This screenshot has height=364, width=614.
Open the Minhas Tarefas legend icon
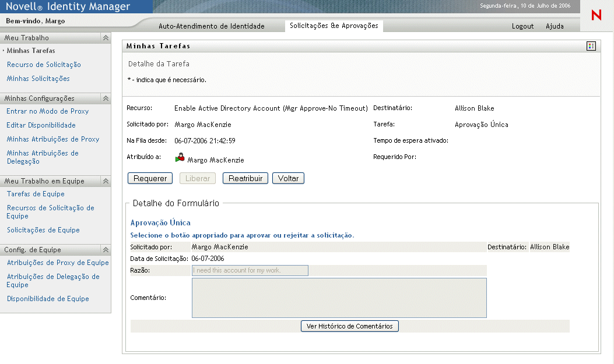pyautogui.click(x=591, y=46)
